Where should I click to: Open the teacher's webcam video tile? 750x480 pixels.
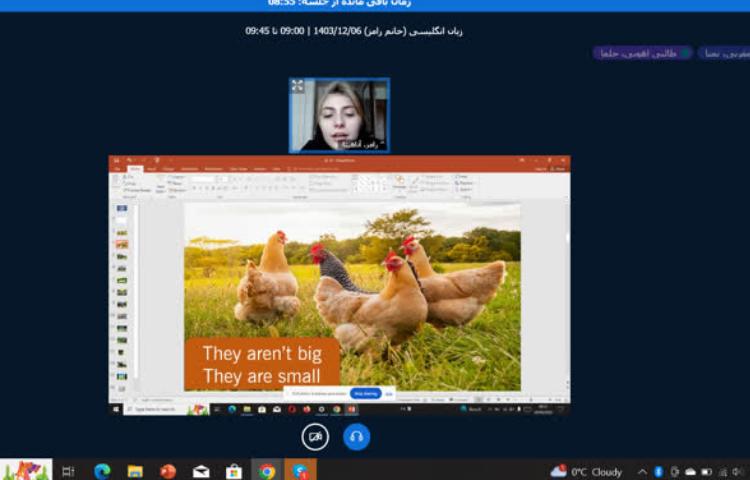pyautogui.click(x=339, y=115)
